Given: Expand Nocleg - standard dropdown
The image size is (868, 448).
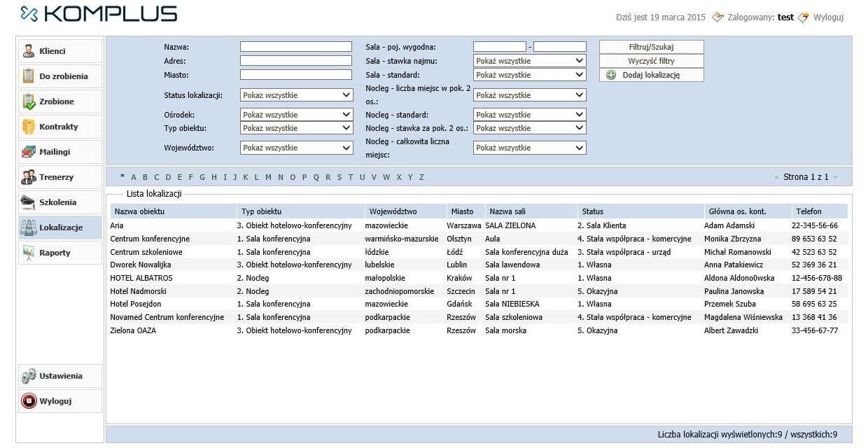Looking at the screenshot, I should tap(530, 115).
